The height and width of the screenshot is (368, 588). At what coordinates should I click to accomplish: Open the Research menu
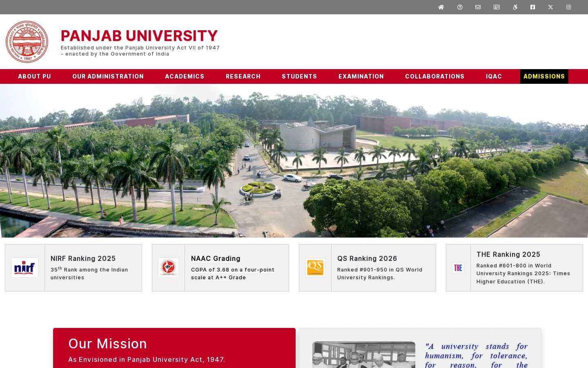coord(243,76)
